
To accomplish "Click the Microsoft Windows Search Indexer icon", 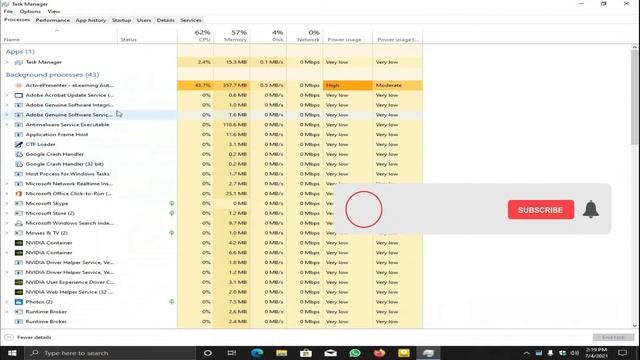I will [x=18, y=223].
